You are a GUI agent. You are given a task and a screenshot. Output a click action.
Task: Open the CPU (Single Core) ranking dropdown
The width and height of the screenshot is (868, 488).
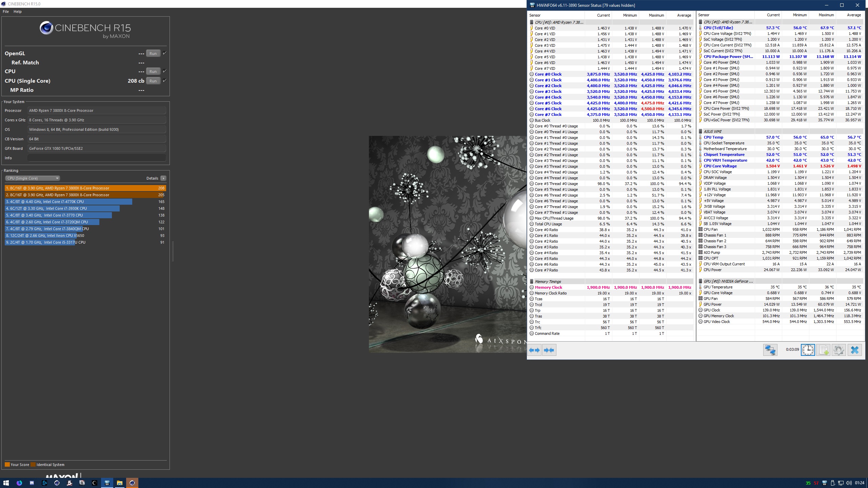pos(33,178)
